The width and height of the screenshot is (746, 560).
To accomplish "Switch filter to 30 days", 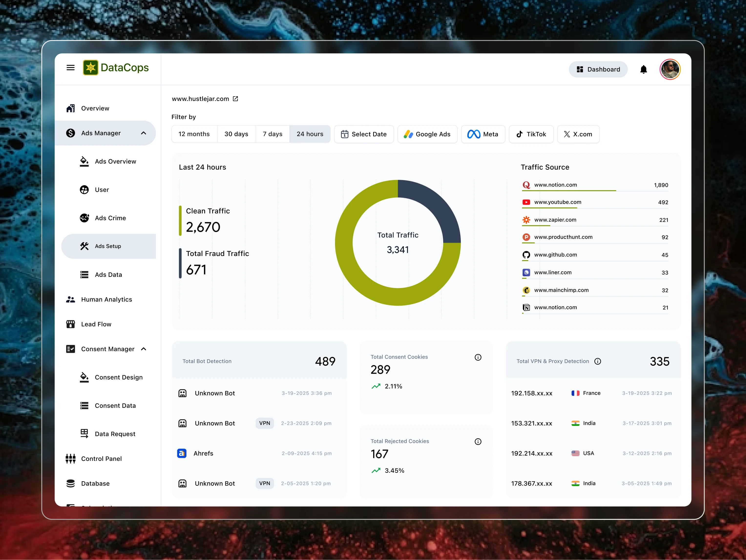I will [x=236, y=134].
